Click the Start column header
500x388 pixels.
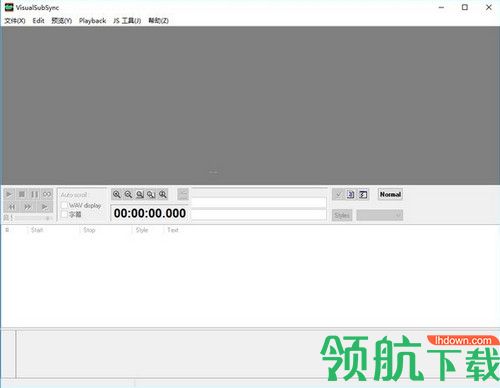(x=37, y=230)
